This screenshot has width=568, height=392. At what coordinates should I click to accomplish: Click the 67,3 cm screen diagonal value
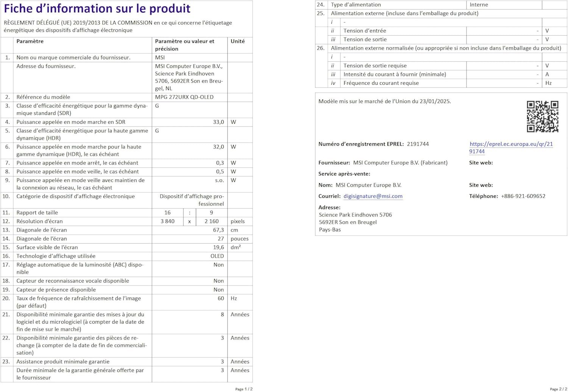218,230
